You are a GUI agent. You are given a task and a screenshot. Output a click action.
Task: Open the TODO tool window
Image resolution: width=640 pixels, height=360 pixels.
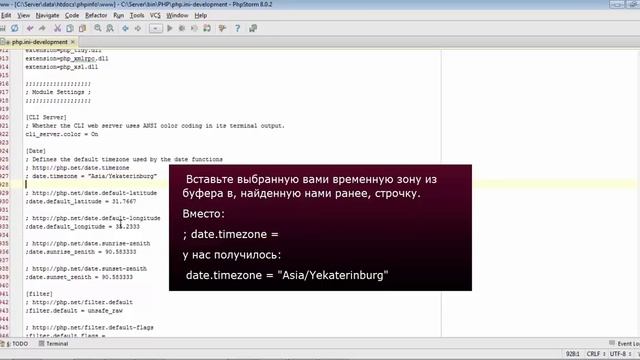15,344
